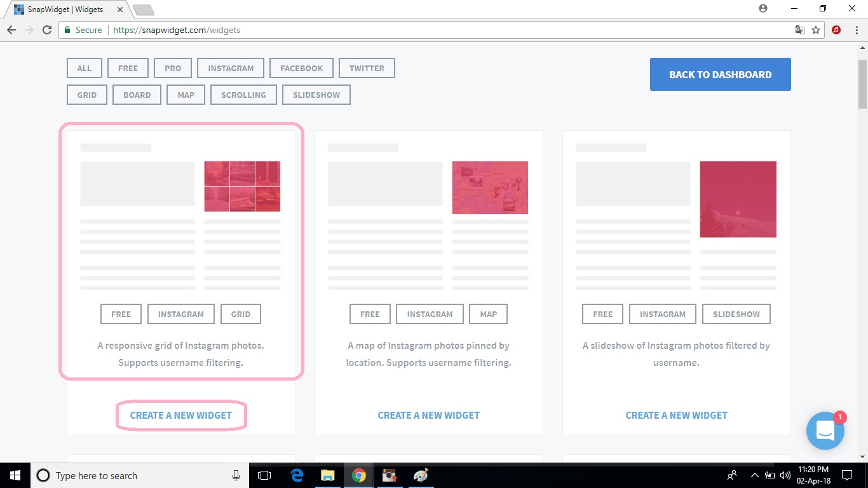Screen dimensions: 868x488
Task: Select the ALL filter
Action: click(x=85, y=68)
